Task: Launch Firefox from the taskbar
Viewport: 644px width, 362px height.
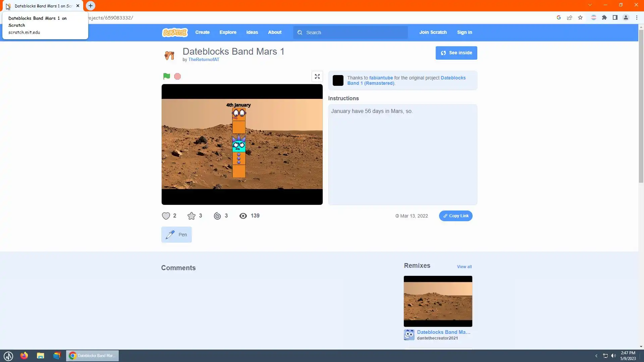Action: click(24, 356)
